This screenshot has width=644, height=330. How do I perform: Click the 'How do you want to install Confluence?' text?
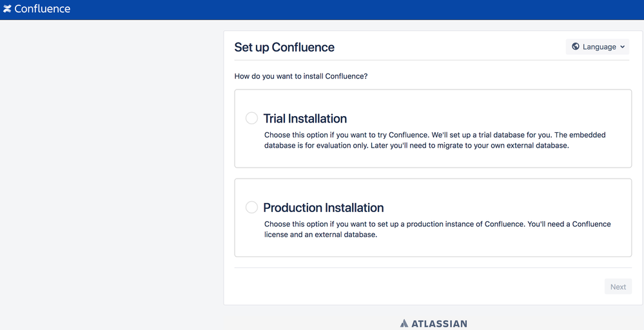point(301,76)
